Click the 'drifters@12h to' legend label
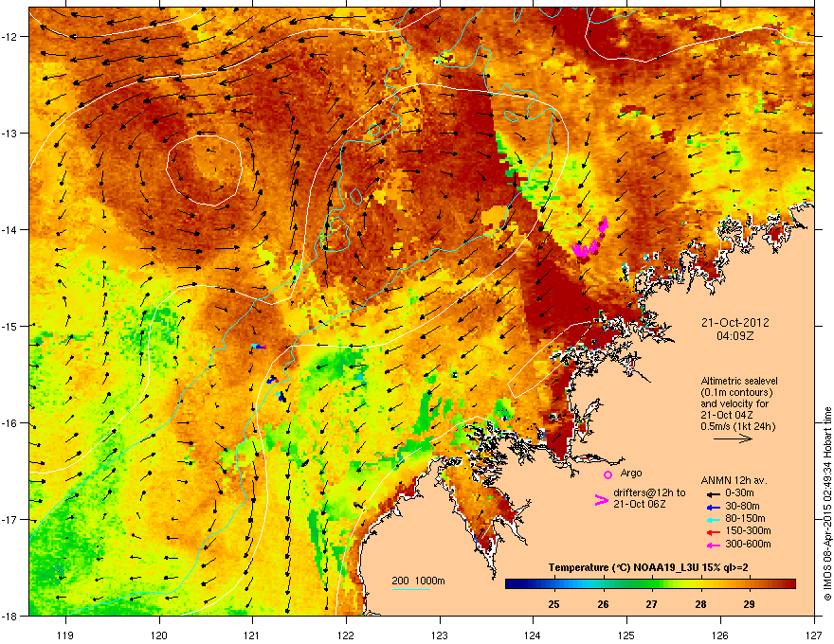The width and height of the screenshot is (834, 644). coord(649,493)
